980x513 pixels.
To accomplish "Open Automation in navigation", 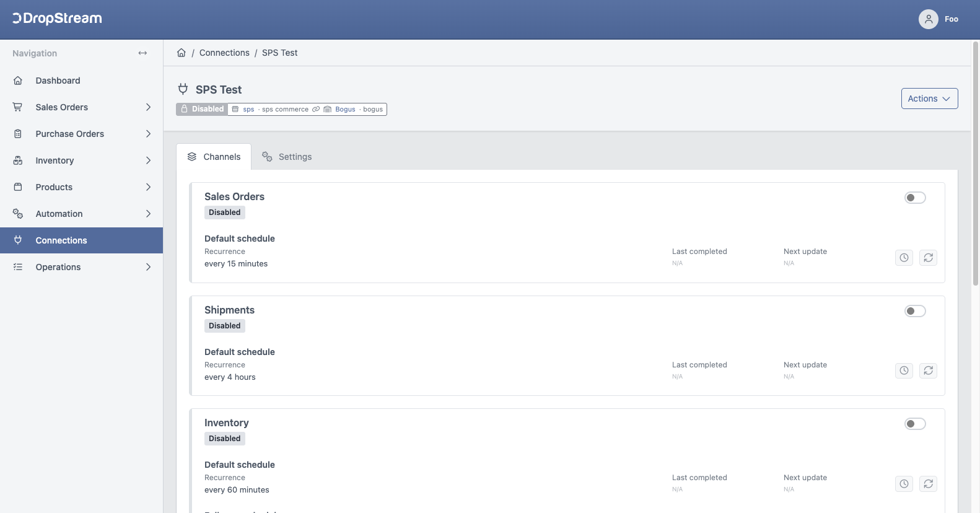I will click(81, 214).
